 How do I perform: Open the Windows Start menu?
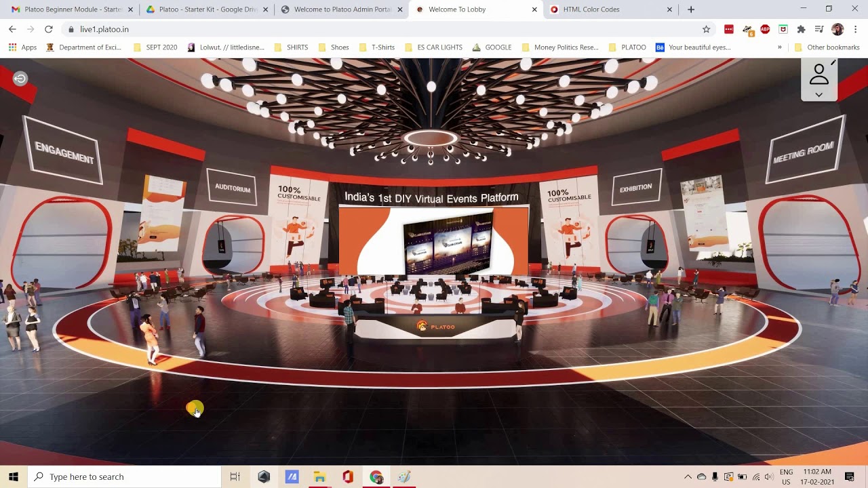click(x=14, y=476)
